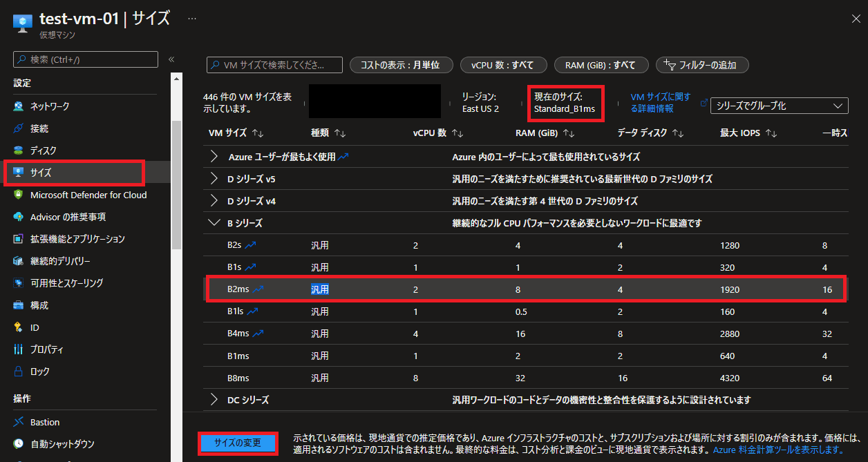This screenshot has height=462, width=868.
Task: Click the trending icon next to B2ms
Action: 257,289
